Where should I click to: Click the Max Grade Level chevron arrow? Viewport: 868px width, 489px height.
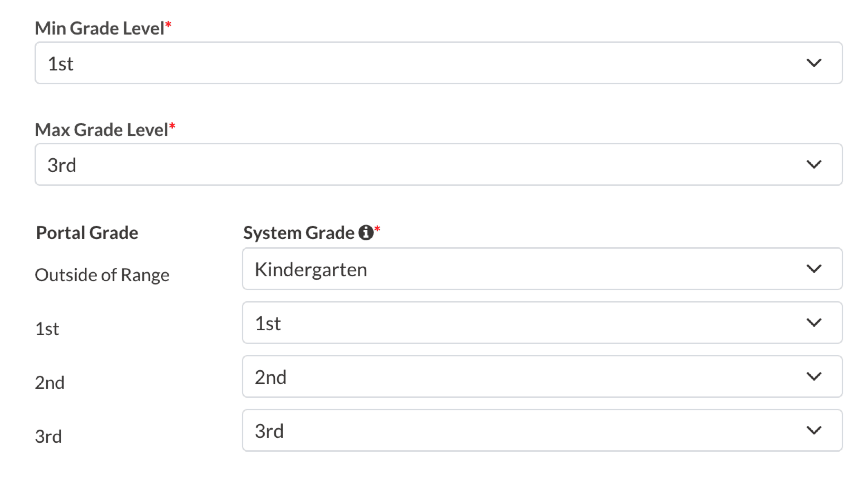point(814,165)
